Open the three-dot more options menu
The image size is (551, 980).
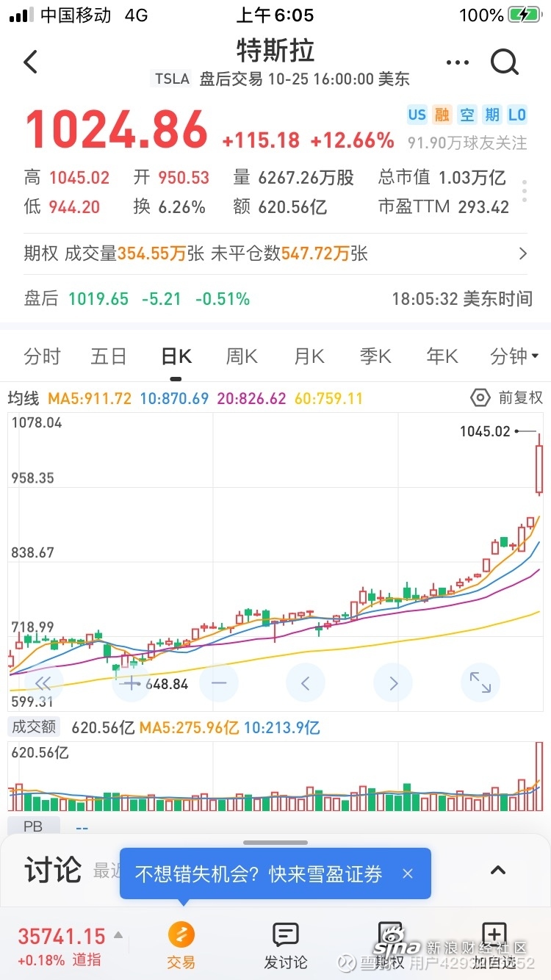pos(457,63)
